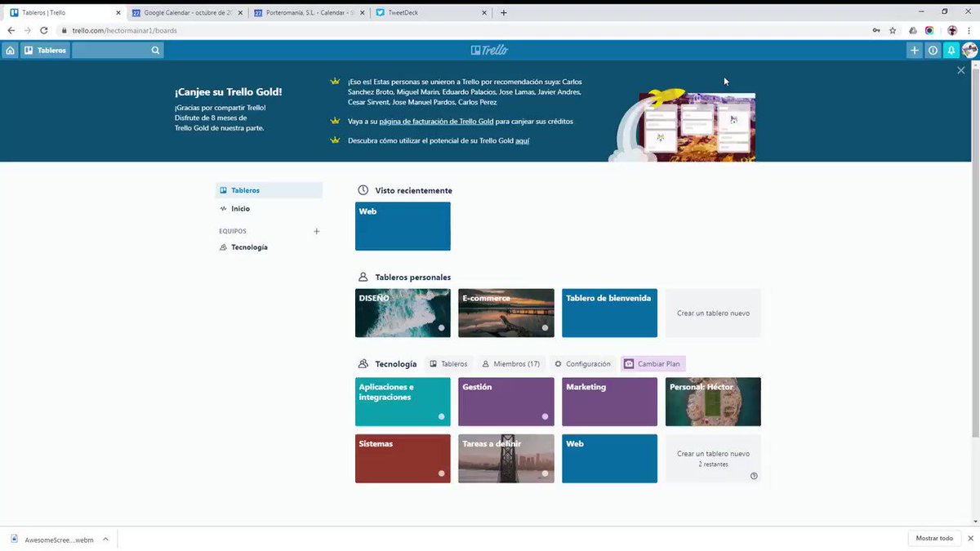The width and height of the screenshot is (980, 551).
Task: Expand download item options chevron
Action: pyautogui.click(x=105, y=539)
